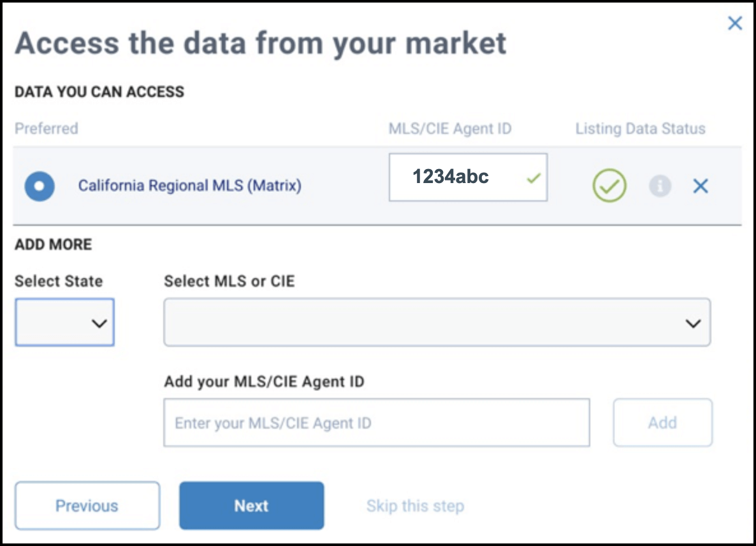Click the California Regional MLS (Matrix) name

click(x=189, y=186)
